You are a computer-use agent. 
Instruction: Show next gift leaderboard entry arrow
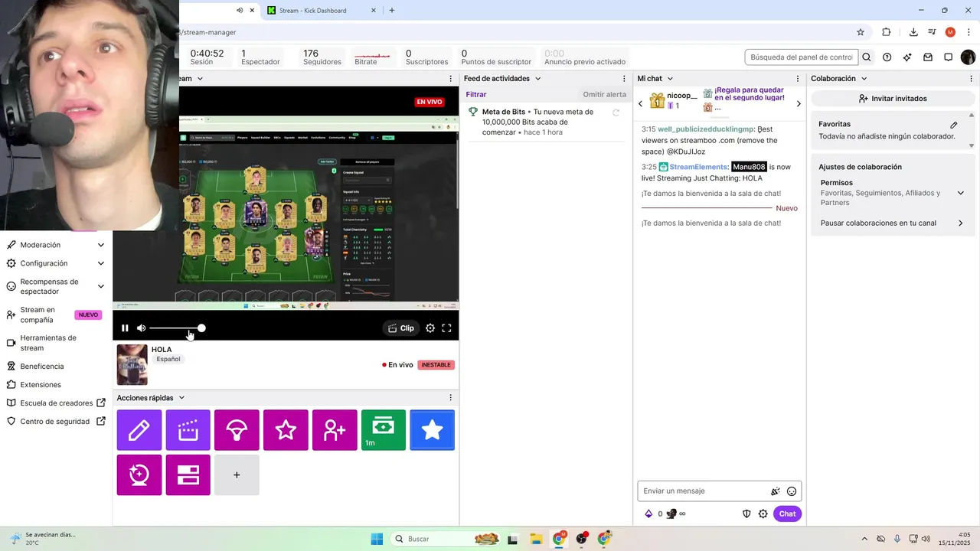799,104
